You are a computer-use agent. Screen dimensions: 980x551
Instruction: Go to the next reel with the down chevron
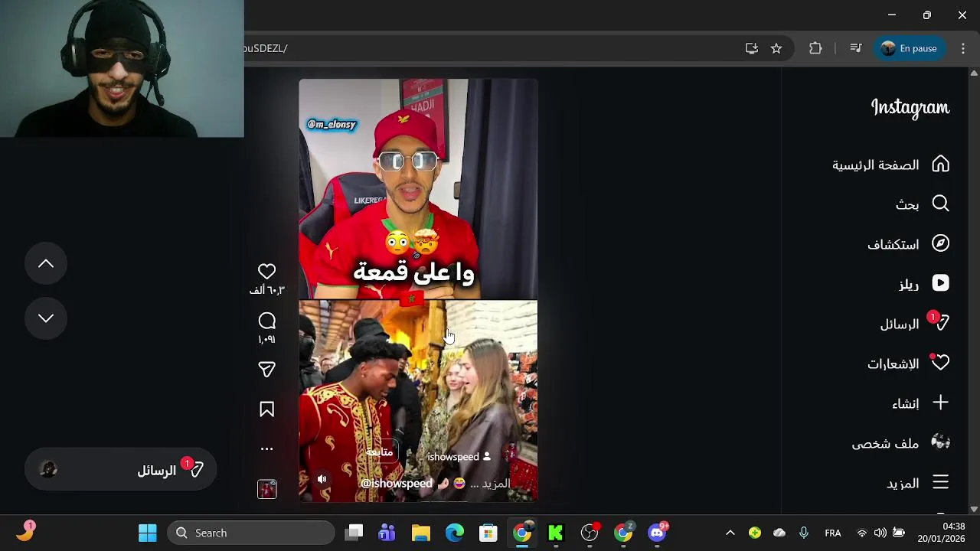click(x=46, y=318)
